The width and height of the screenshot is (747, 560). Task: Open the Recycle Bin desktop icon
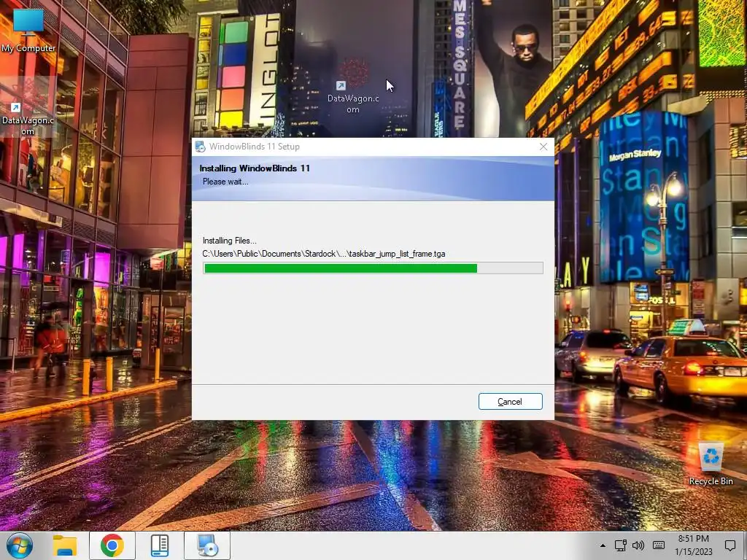coord(711,464)
